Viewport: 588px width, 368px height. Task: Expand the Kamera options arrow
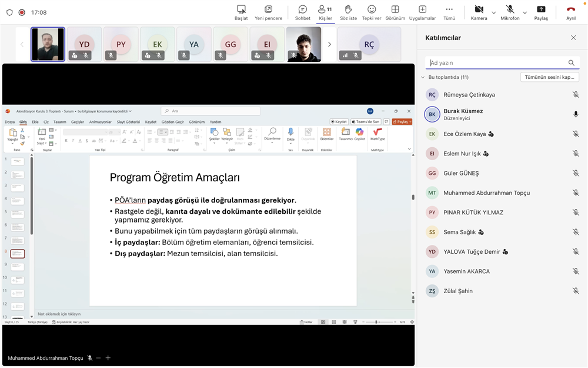[493, 12]
